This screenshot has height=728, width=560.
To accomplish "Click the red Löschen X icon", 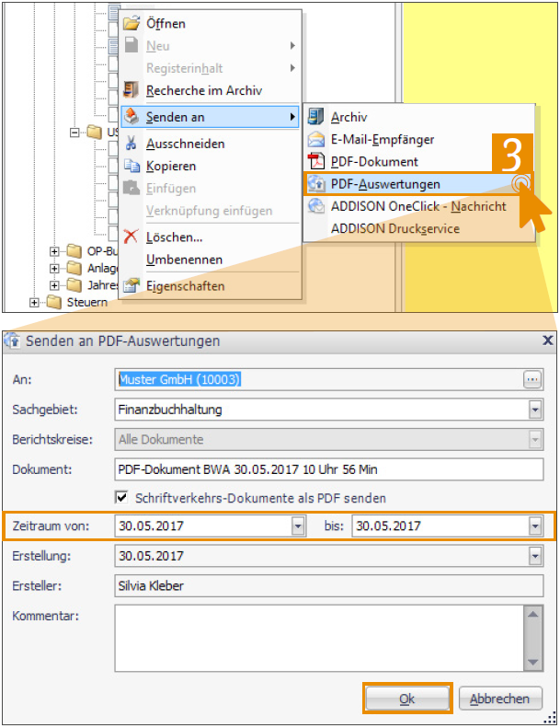I will pyautogui.click(x=131, y=237).
